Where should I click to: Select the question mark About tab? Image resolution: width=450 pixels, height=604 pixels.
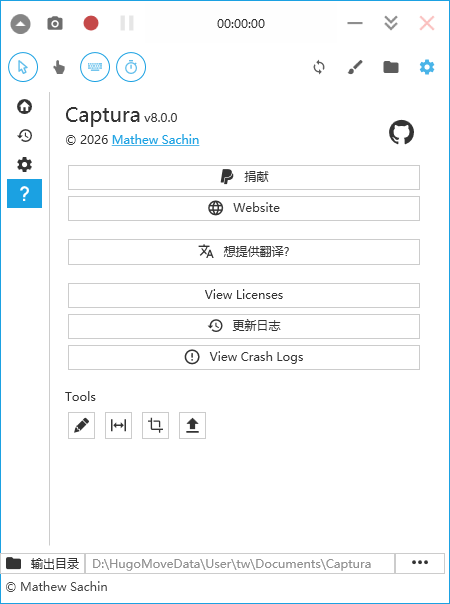coord(24,193)
